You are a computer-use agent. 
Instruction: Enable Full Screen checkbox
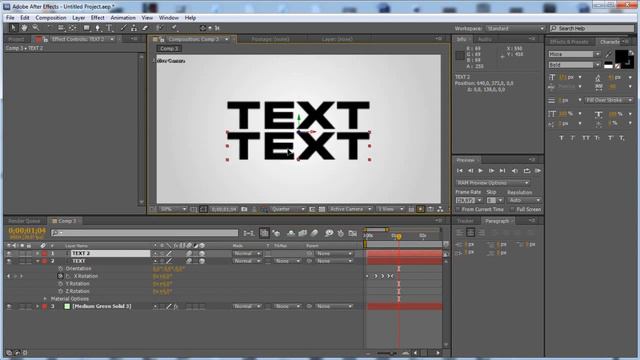(512, 209)
